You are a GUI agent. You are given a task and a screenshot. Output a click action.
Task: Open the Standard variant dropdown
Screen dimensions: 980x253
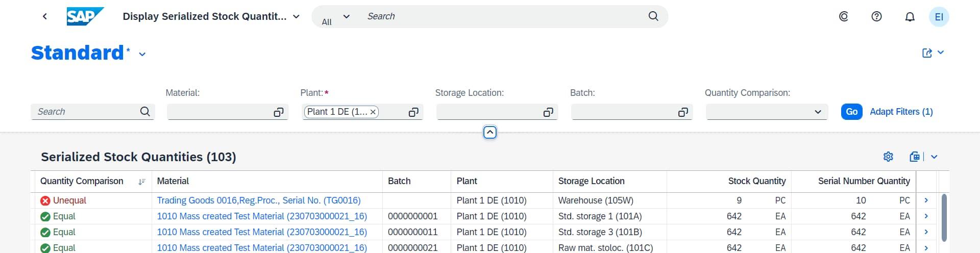click(142, 54)
